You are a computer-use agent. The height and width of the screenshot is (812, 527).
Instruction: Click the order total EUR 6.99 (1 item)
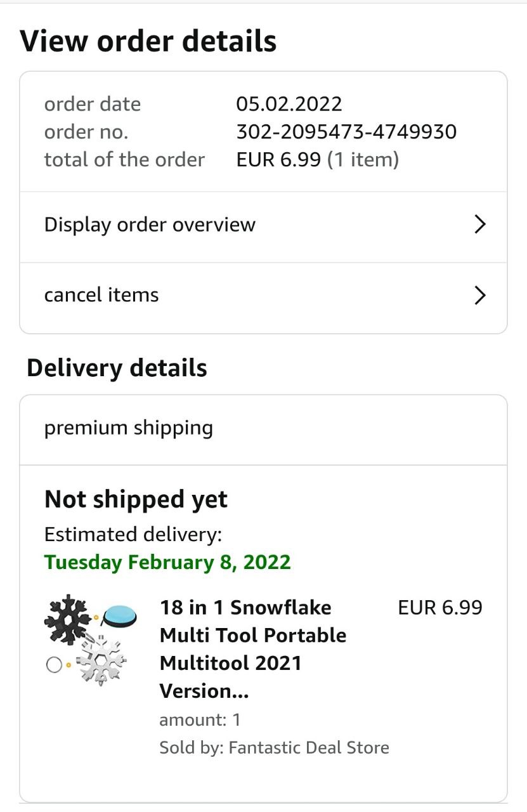click(x=317, y=160)
